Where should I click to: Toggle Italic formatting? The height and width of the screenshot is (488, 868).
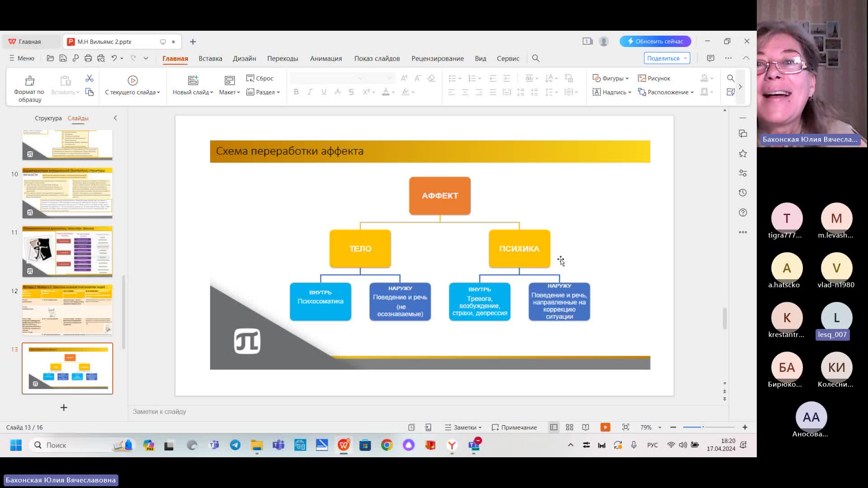[x=310, y=92]
